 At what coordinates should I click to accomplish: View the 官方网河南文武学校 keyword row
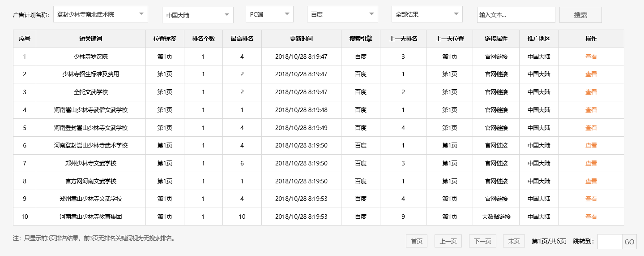[x=591, y=181]
